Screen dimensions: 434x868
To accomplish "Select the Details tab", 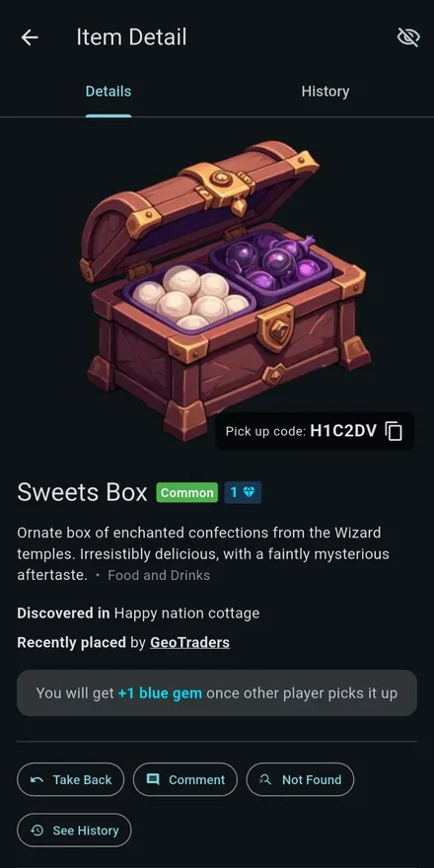I will coord(108,92).
